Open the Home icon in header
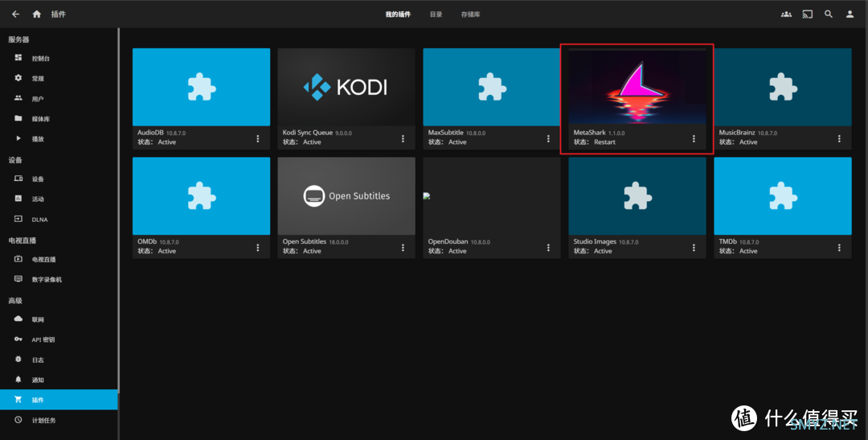Screen dimensions: 868x440 pos(36,14)
